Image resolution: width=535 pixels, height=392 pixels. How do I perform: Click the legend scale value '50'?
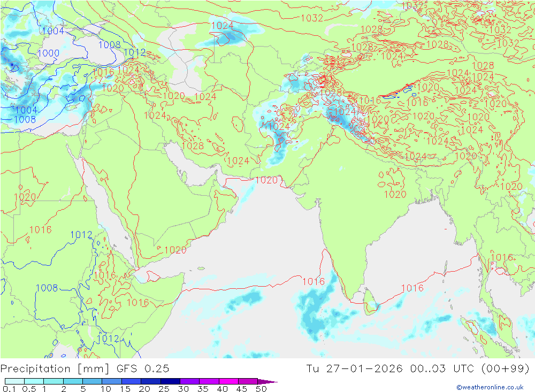coord(261,389)
